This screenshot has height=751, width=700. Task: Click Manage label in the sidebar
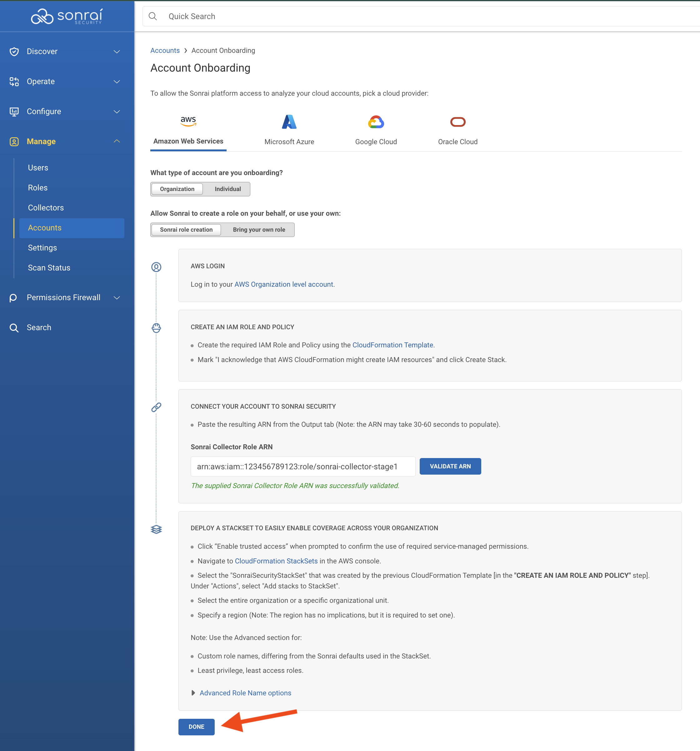41,142
